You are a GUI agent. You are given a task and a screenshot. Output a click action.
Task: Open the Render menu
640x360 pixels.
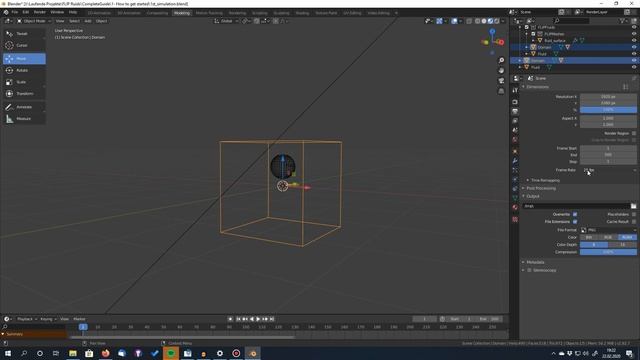(40, 12)
